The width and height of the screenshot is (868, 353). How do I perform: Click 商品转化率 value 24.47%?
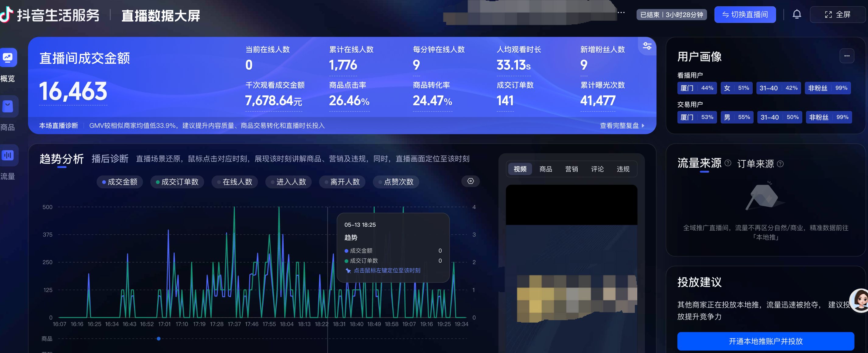(432, 100)
